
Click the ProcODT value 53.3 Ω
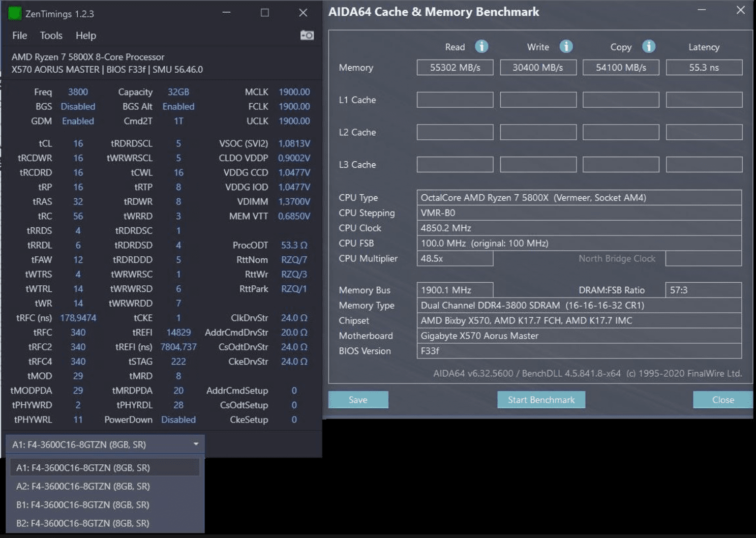pos(294,245)
